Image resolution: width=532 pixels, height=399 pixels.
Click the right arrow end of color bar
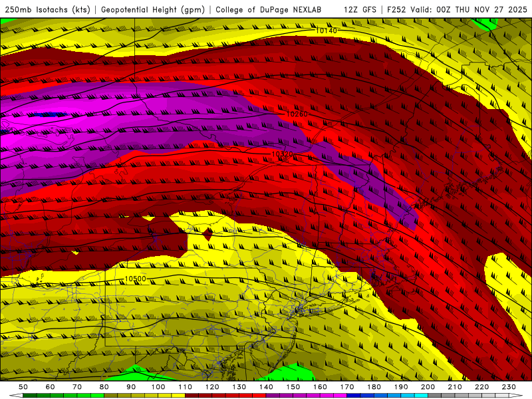pyautogui.click(x=516, y=396)
